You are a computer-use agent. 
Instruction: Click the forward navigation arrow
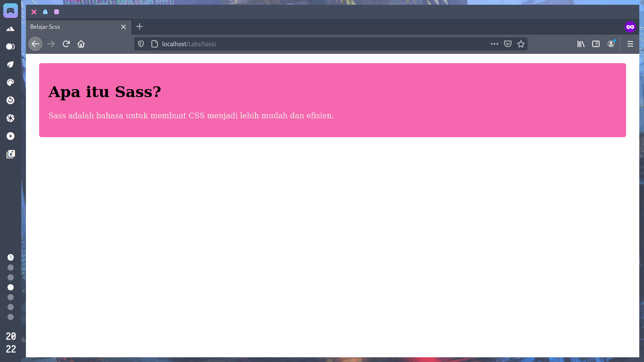pyautogui.click(x=51, y=44)
